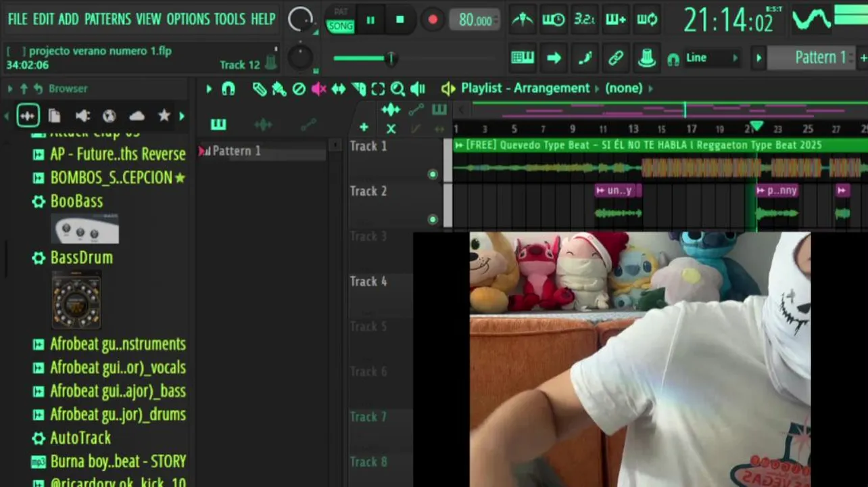Select the Draw pencil tool

pos(260,89)
